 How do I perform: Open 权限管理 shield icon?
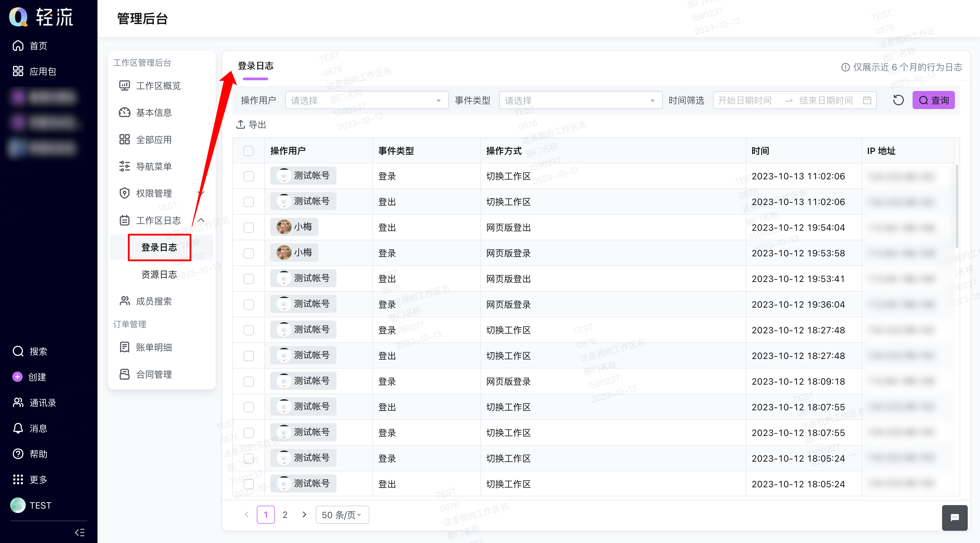(x=124, y=193)
